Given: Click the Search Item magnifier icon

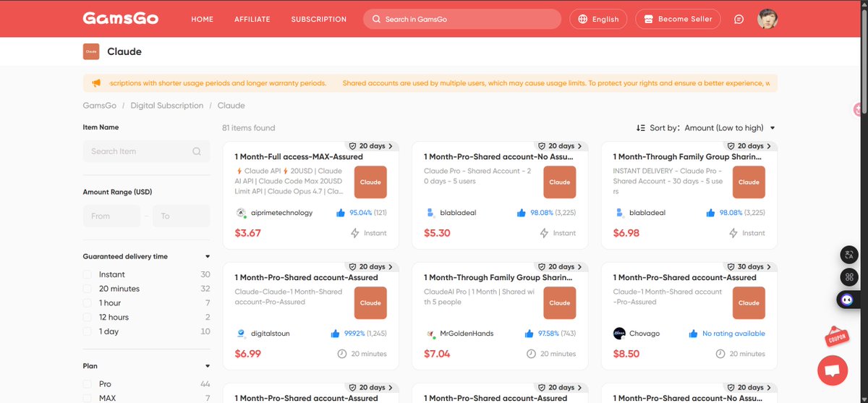Looking at the screenshot, I should [197, 151].
